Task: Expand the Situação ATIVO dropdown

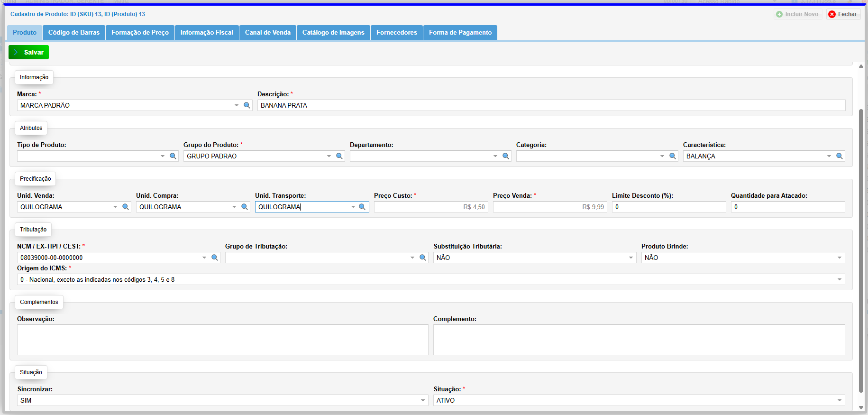Action: point(839,400)
